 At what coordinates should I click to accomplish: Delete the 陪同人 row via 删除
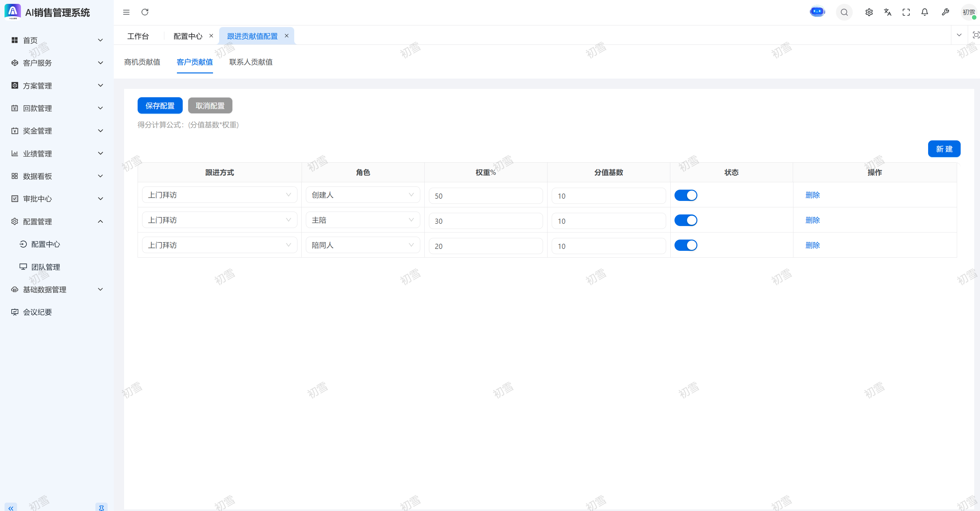812,245
